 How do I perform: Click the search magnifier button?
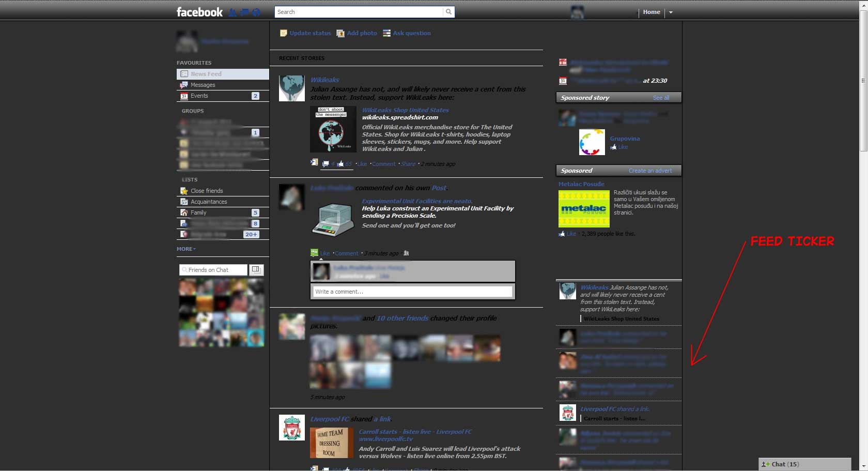(x=448, y=12)
